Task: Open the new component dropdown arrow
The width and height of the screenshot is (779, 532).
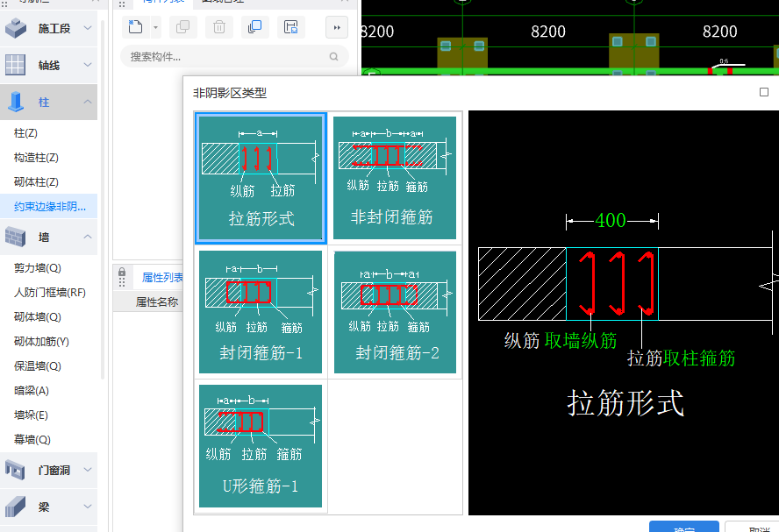Action: (x=155, y=27)
